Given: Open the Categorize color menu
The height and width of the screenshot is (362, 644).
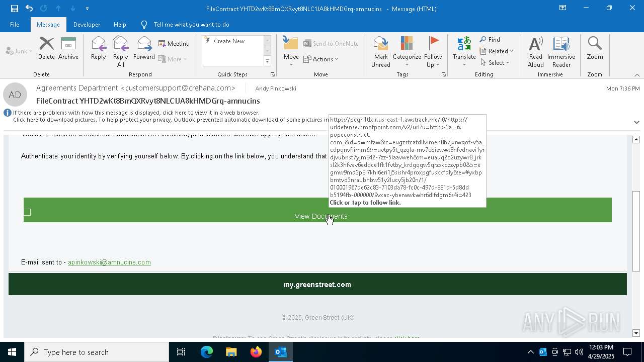Looking at the screenshot, I should (x=407, y=51).
